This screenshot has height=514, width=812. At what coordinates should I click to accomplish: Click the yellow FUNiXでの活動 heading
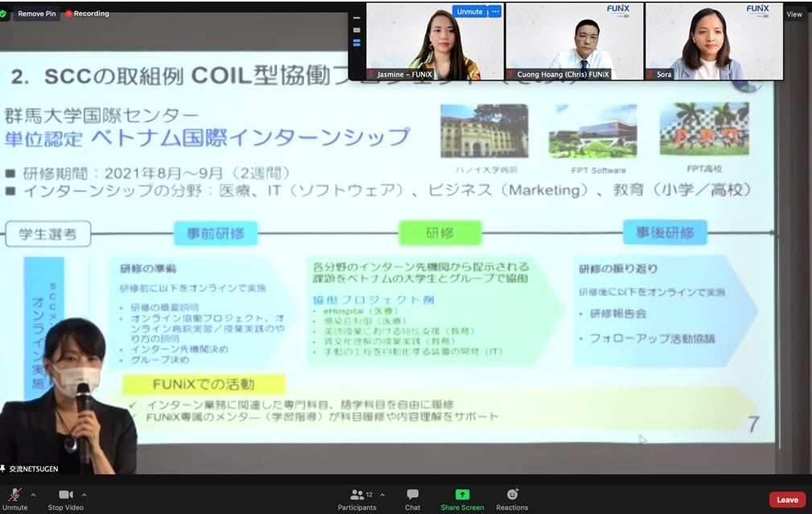[204, 384]
